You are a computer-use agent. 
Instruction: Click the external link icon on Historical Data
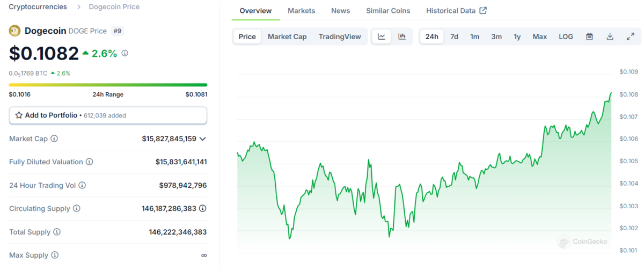pos(483,11)
